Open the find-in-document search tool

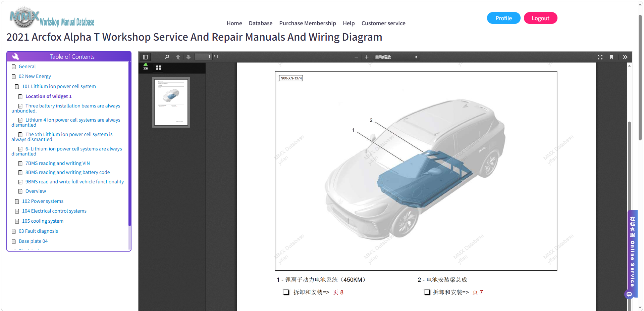pos(167,57)
